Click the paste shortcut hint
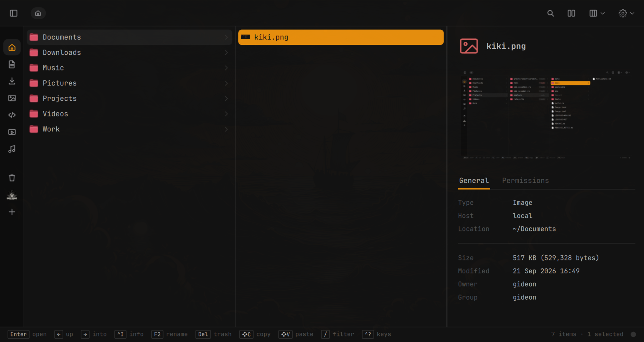644x342 pixels. point(296,334)
